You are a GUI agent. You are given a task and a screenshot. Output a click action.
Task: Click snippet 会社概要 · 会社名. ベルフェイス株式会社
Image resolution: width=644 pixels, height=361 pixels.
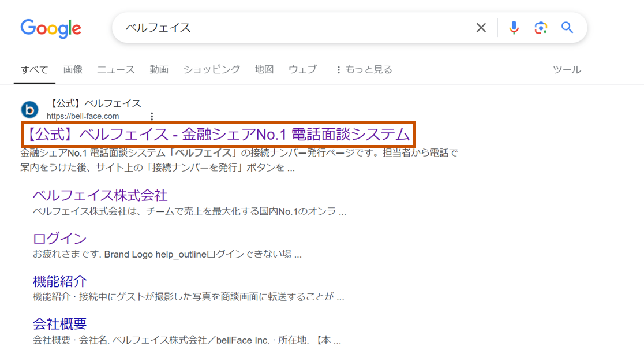click(x=187, y=340)
